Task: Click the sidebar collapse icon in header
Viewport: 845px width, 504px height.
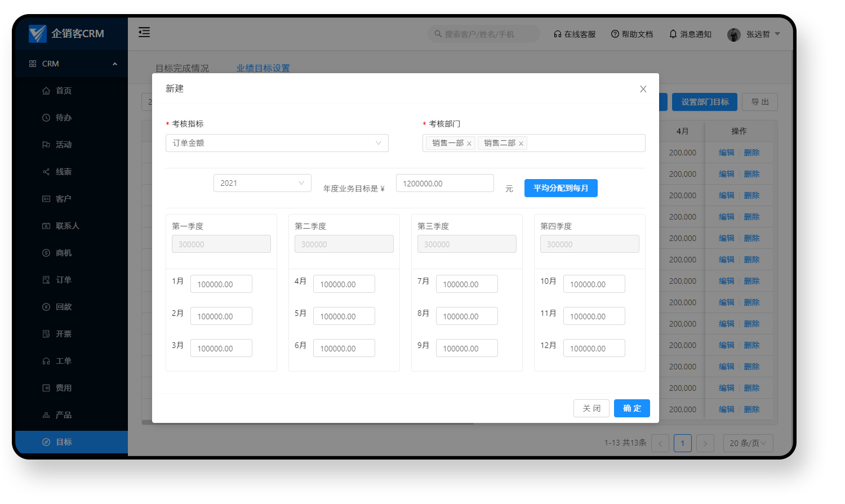Action: [144, 33]
